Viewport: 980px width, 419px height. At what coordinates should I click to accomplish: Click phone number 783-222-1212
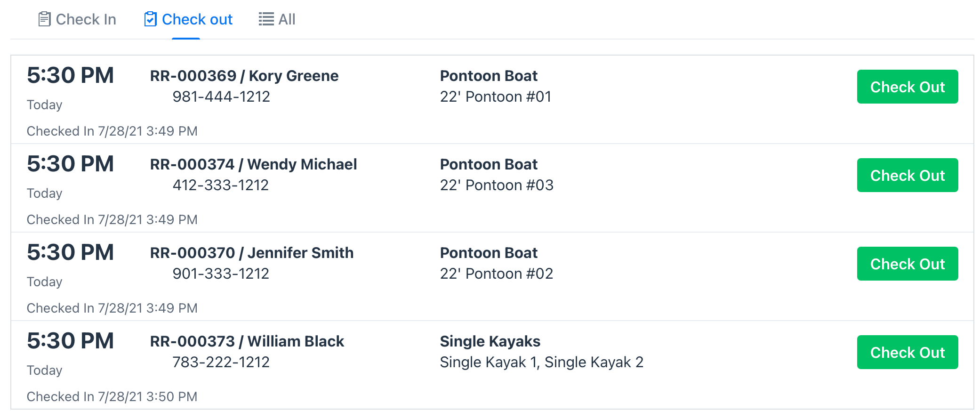coord(221,362)
